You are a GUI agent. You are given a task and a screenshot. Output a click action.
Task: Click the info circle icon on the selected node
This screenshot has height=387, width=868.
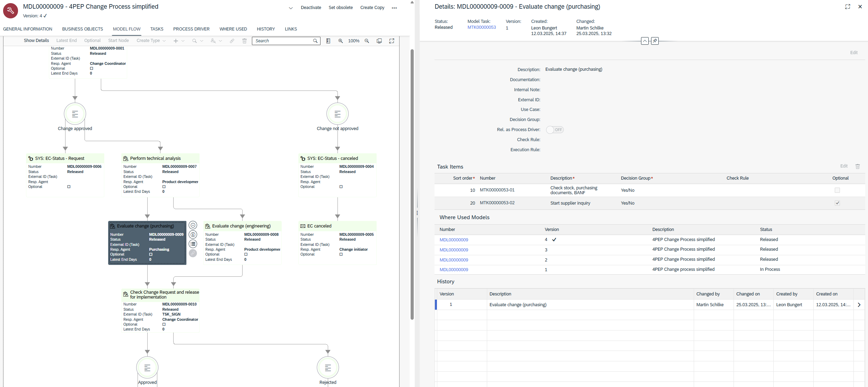[x=193, y=234]
